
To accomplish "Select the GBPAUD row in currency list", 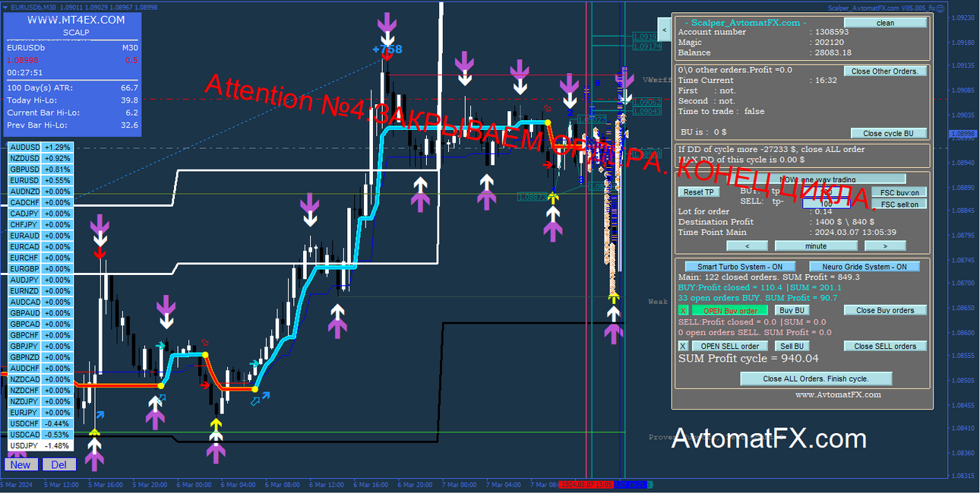I will [40, 312].
